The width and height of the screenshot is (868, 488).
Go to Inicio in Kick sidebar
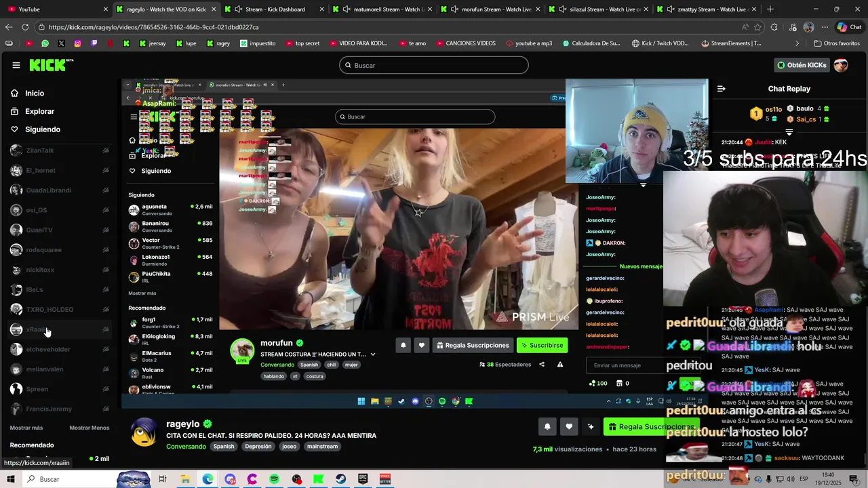[35, 94]
